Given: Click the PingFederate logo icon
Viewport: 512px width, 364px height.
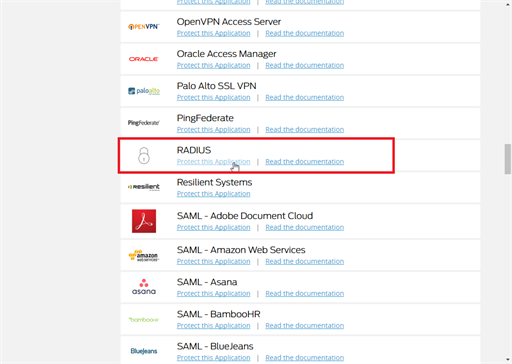Looking at the screenshot, I should [144, 123].
